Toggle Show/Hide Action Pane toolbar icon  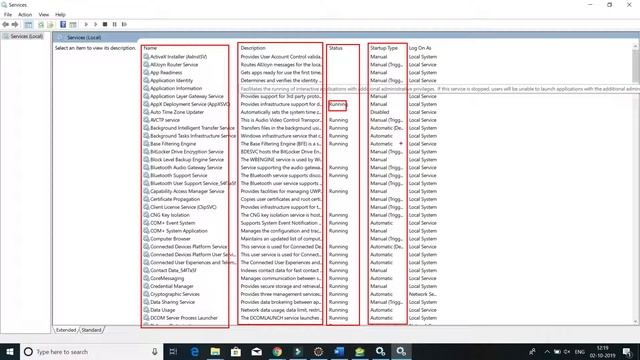73,24
